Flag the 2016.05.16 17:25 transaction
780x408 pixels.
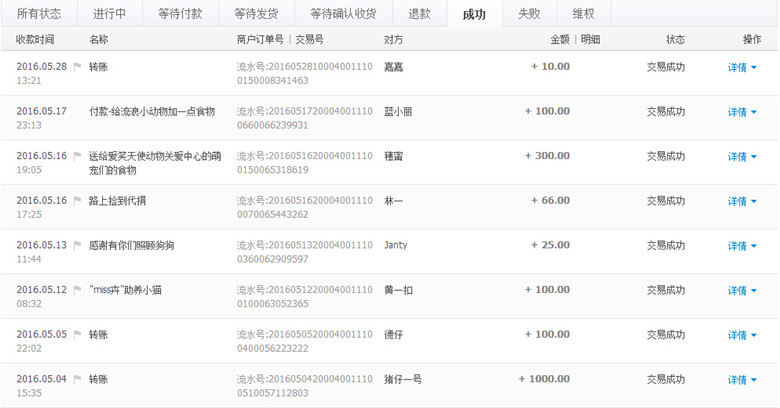click(77, 201)
